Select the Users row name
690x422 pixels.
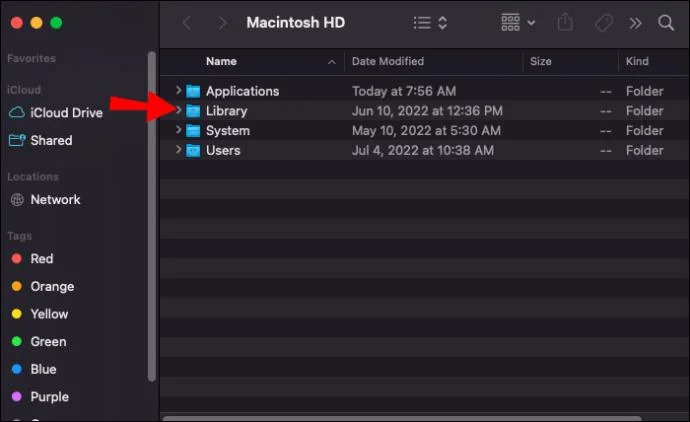pyautogui.click(x=223, y=150)
